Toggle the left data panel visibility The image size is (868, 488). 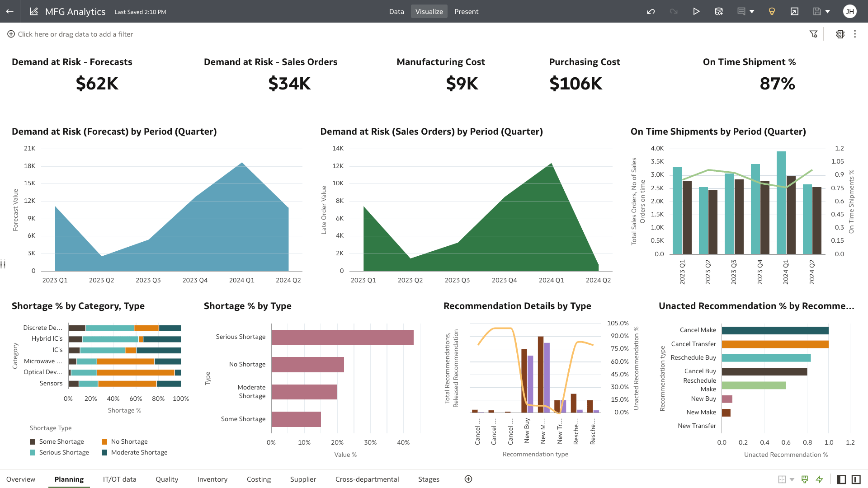click(841, 479)
